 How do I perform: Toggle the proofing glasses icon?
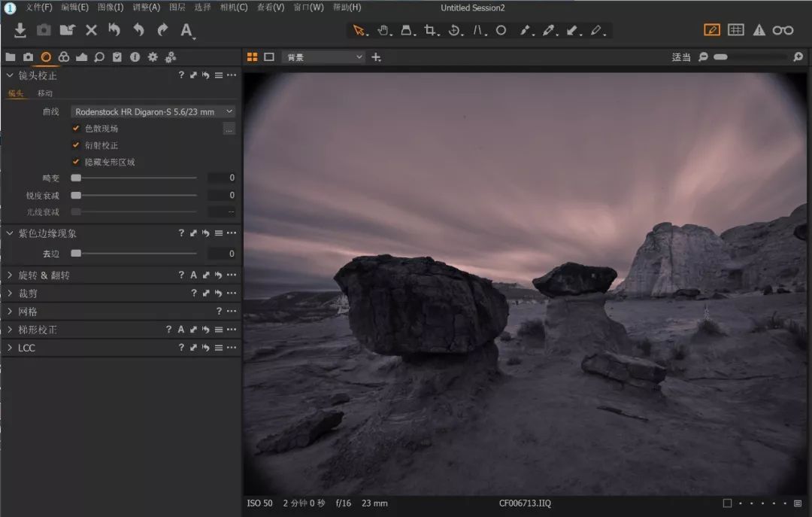(x=783, y=30)
